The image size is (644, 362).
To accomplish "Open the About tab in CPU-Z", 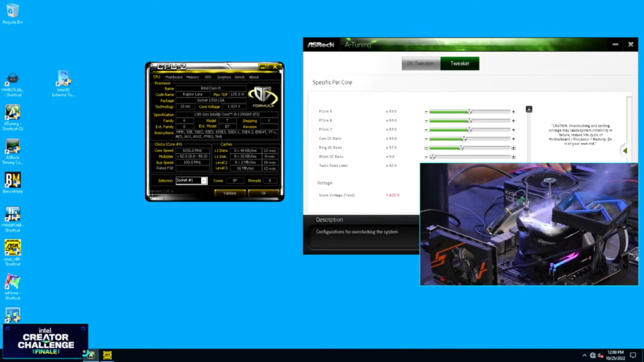I will [254, 77].
